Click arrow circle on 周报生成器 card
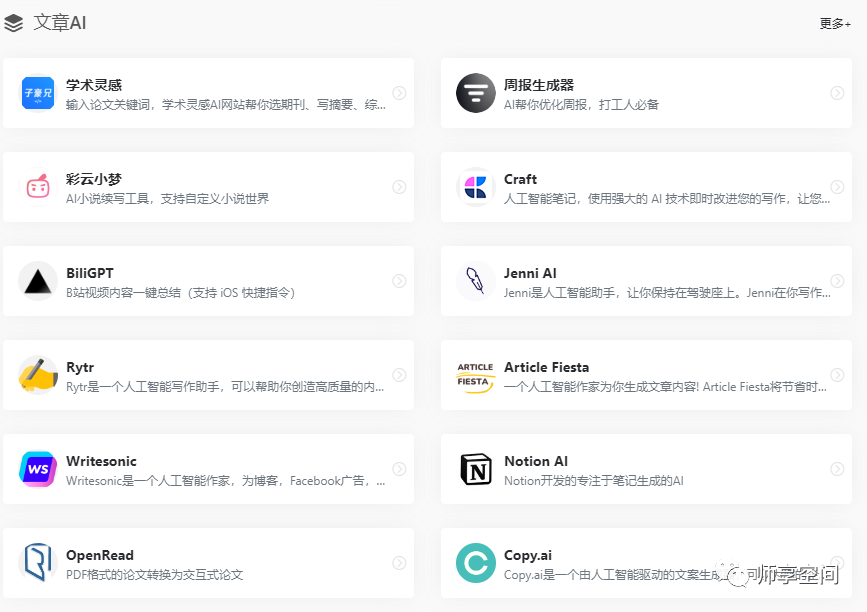 837,93
